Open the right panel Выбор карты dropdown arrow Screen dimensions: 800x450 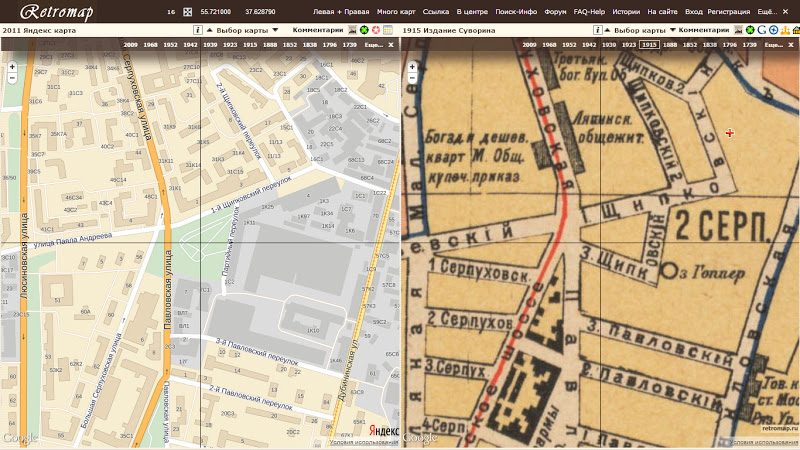[672, 30]
